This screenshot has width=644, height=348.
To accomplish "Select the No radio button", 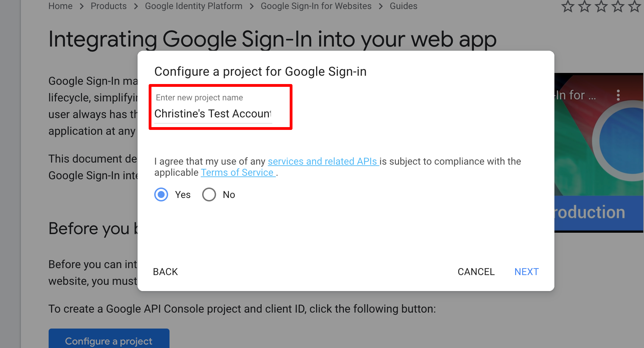I will tap(209, 194).
